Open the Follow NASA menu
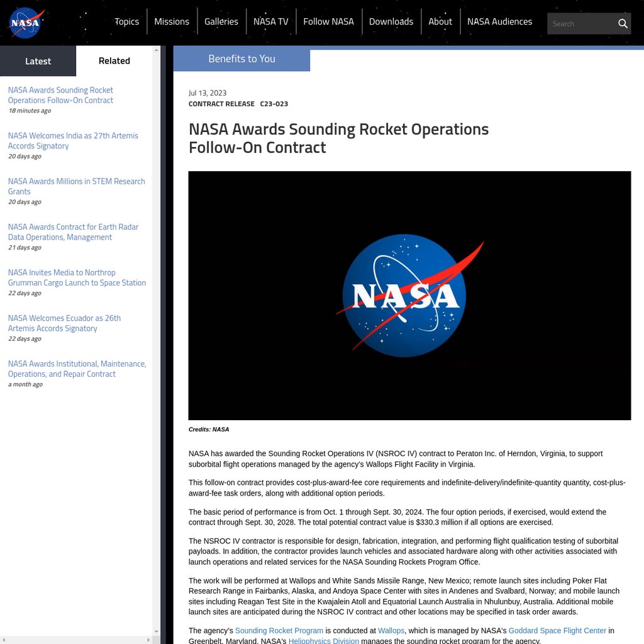 click(x=328, y=21)
